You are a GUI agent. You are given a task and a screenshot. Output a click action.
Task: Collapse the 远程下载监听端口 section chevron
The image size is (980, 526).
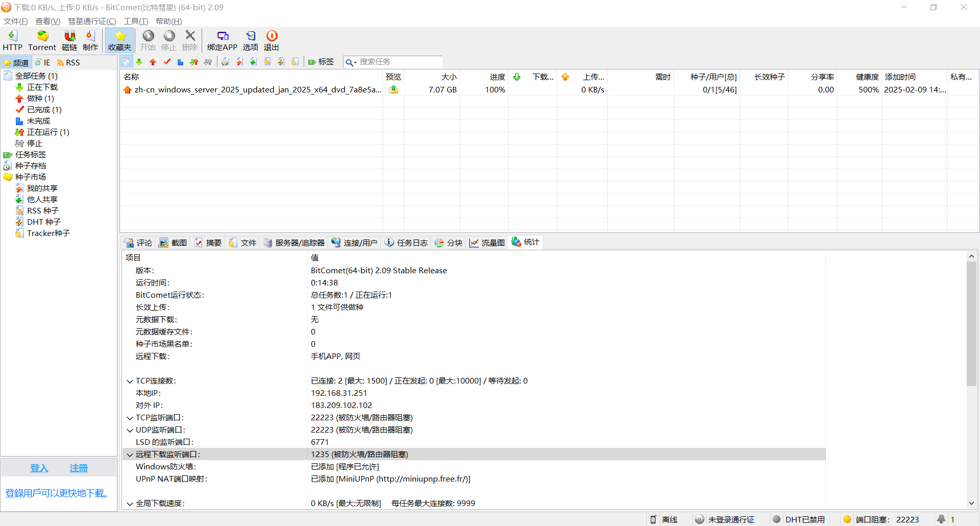[130, 455]
